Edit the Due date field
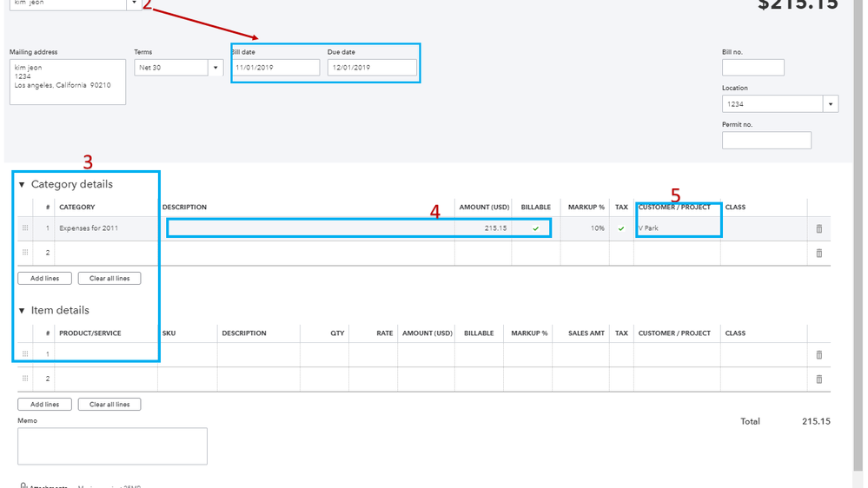This screenshot has width=868, height=488. tap(372, 68)
